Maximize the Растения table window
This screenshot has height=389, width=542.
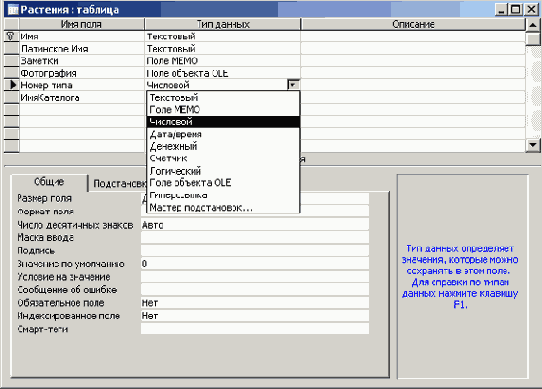tap(515, 9)
